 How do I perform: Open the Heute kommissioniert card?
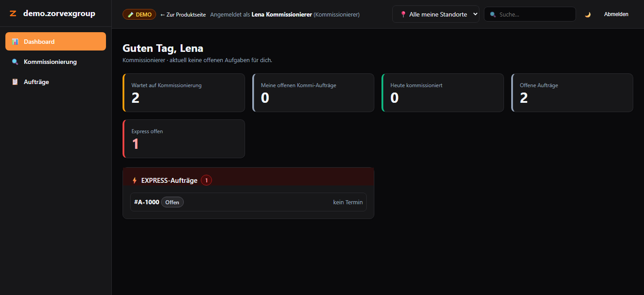pos(443,93)
